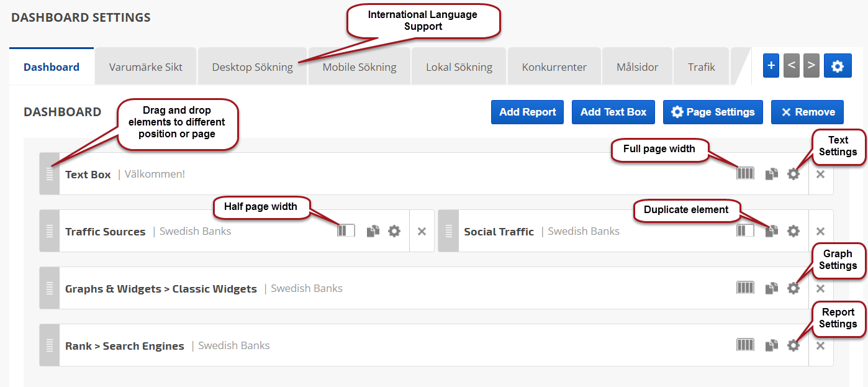Open Graphs & Widgets gear settings
This screenshot has height=387, width=868.
click(x=793, y=288)
